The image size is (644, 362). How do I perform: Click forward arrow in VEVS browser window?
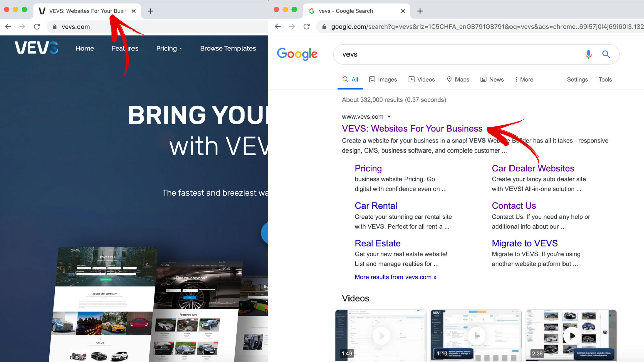pos(22,27)
